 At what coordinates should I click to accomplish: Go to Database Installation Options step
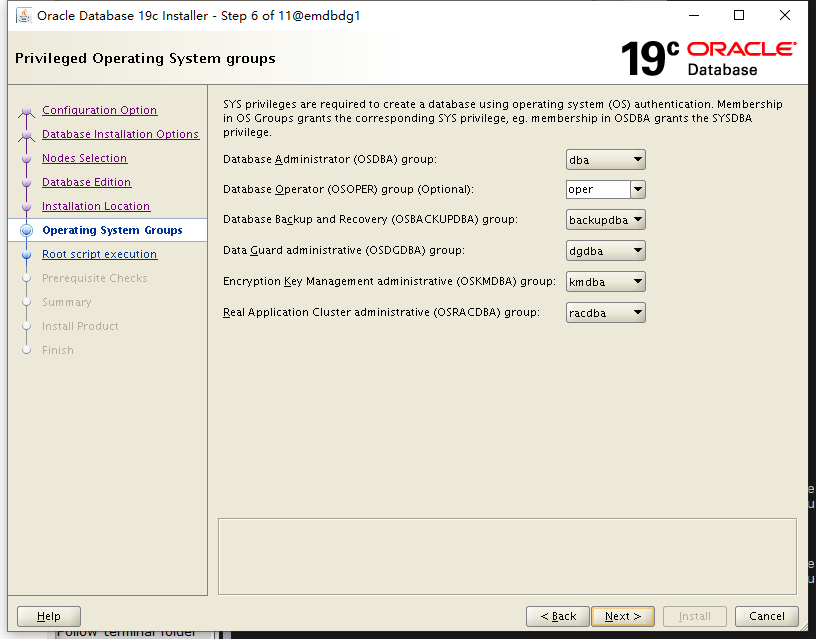[121, 134]
